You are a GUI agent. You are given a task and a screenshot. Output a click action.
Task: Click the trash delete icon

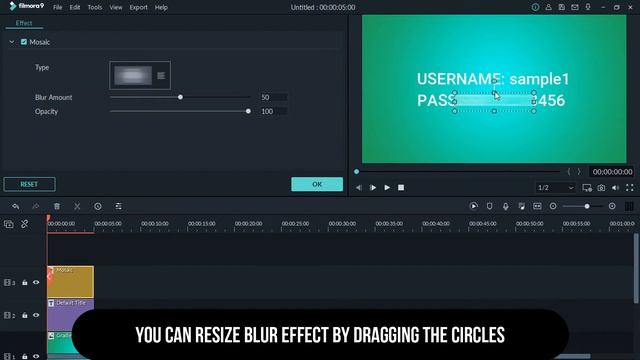(57, 206)
